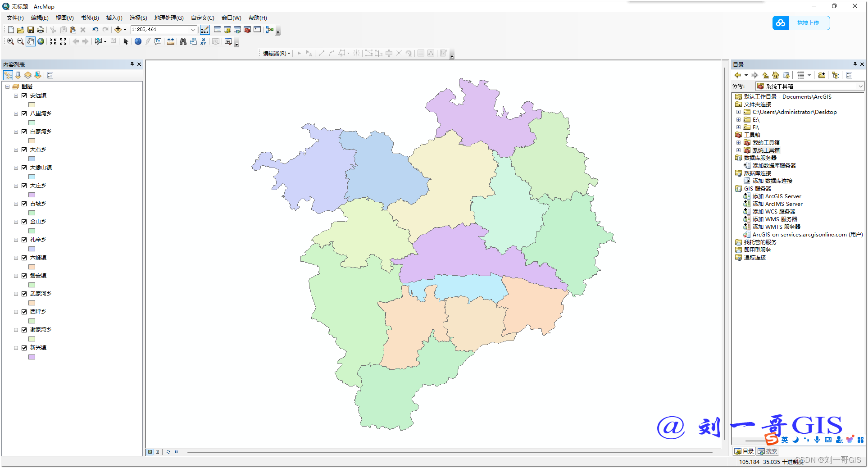This screenshot has width=868, height=468.
Task: Hide the 古坡乡 layer
Action: [x=24, y=204]
